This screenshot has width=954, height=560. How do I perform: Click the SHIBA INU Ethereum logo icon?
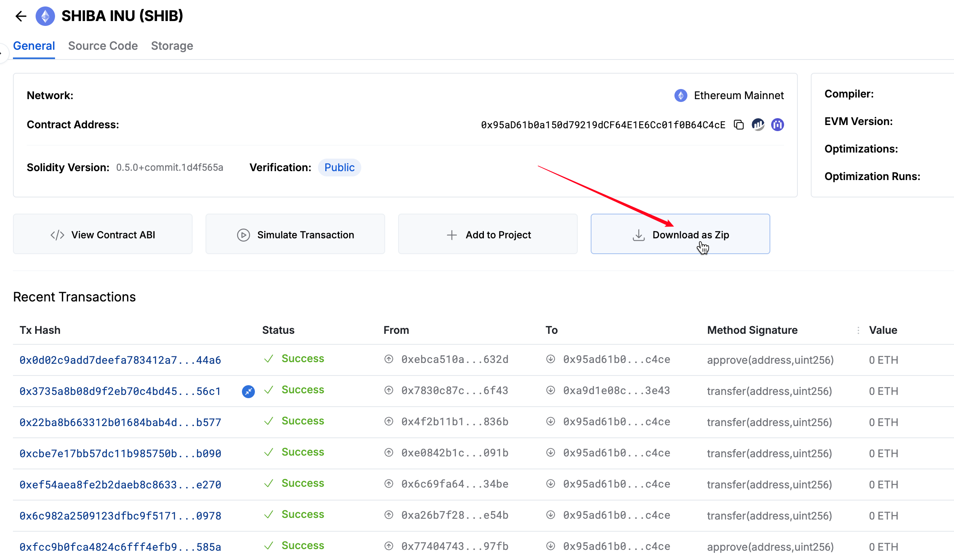pos(45,16)
